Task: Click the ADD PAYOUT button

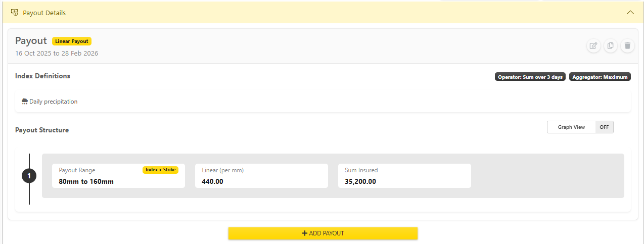Action: (323, 233)
